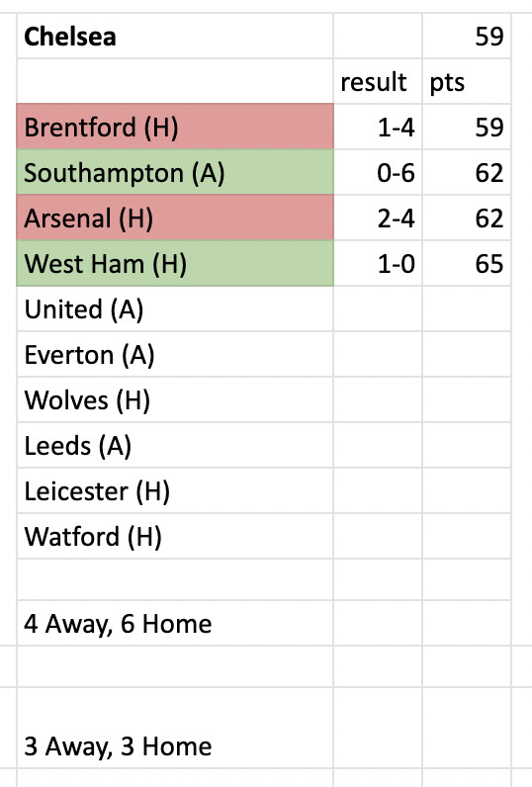The image size is (532, 787).
Task: Click the Brentford (H) red cell
Action: (175, 127)
